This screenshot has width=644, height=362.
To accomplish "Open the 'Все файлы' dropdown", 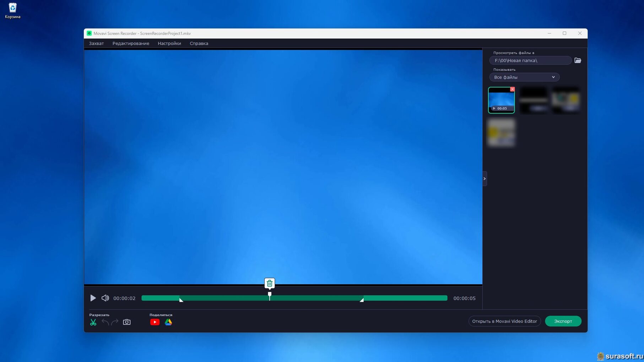I will coord(524,77).
